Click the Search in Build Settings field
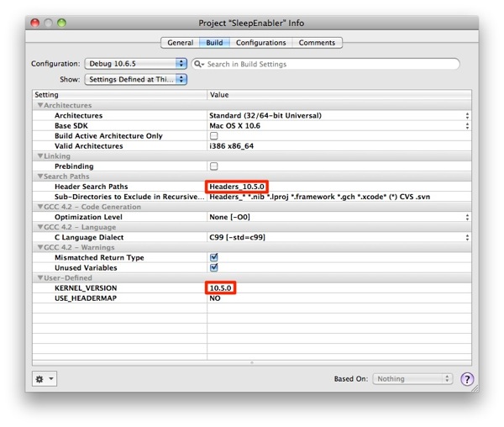Viewport: 504px width, 427px height. click(x=325, y=64)
